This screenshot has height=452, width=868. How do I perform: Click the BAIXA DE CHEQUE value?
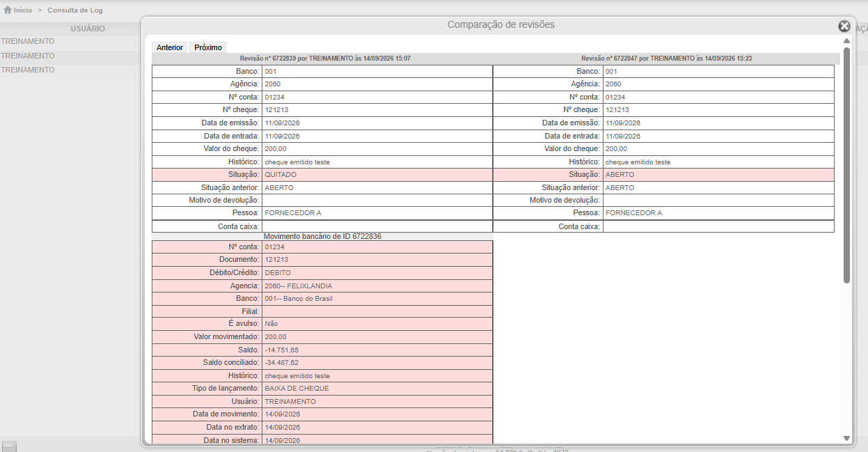coord(297,389)
